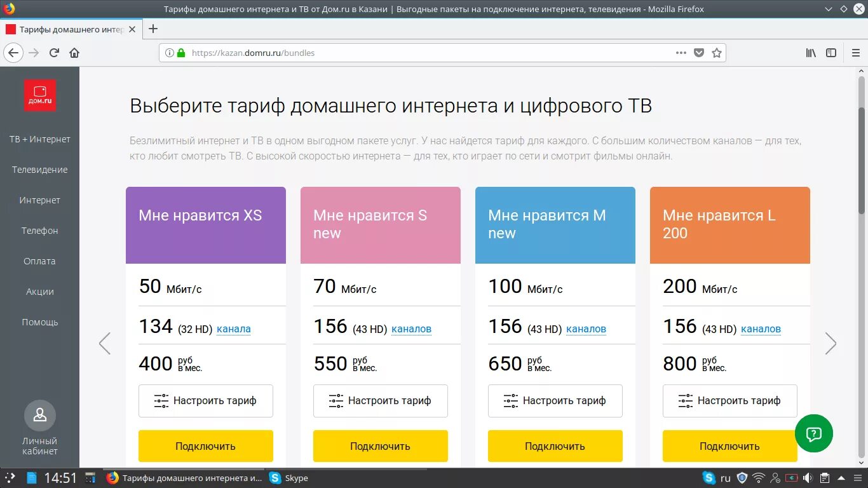The width and height of the screenshot is (868, 488).
Task: Click the calculator icon next to clock
Action: 90,478
